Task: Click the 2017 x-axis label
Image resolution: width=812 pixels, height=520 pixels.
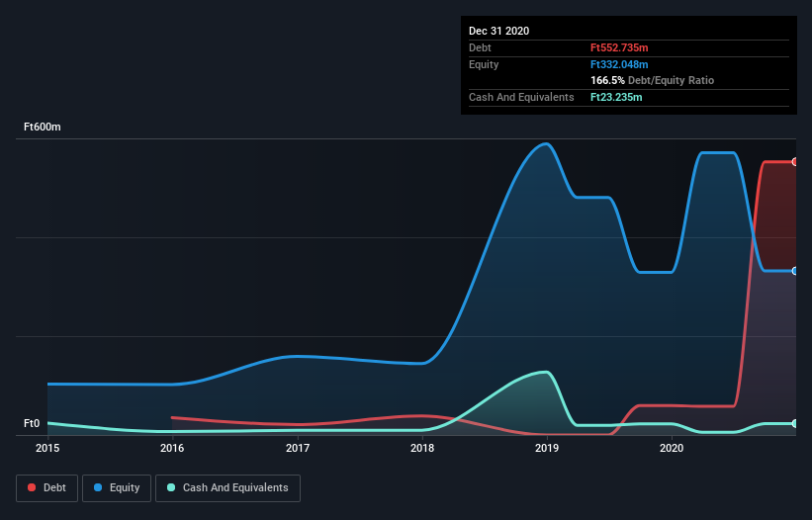Action: click(x=298, y=448)
